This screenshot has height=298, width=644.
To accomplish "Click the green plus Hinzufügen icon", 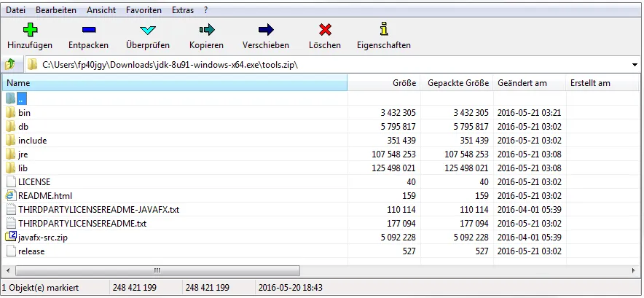I will pos(30,30).
